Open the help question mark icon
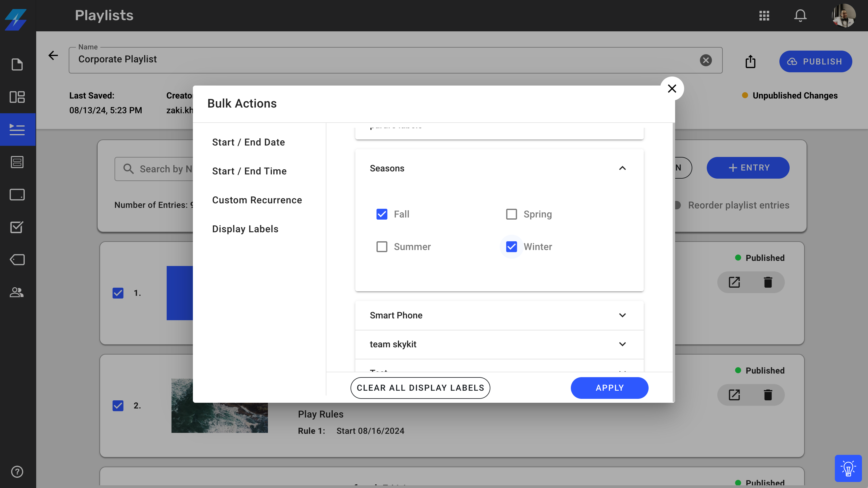Screen dimensions: 868x488 pos(17,471)
